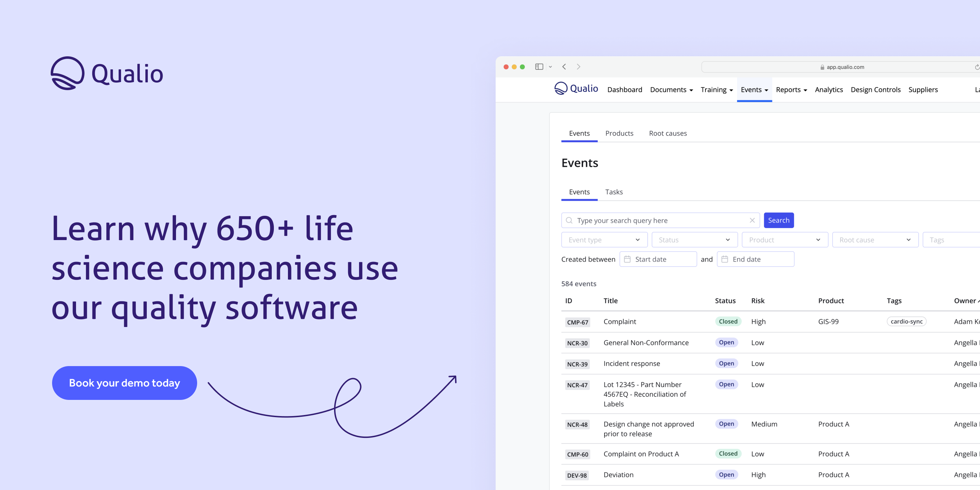Click the magnifier icon in search field
Viewport: 980px width, 490px height.
coord(569,220)
